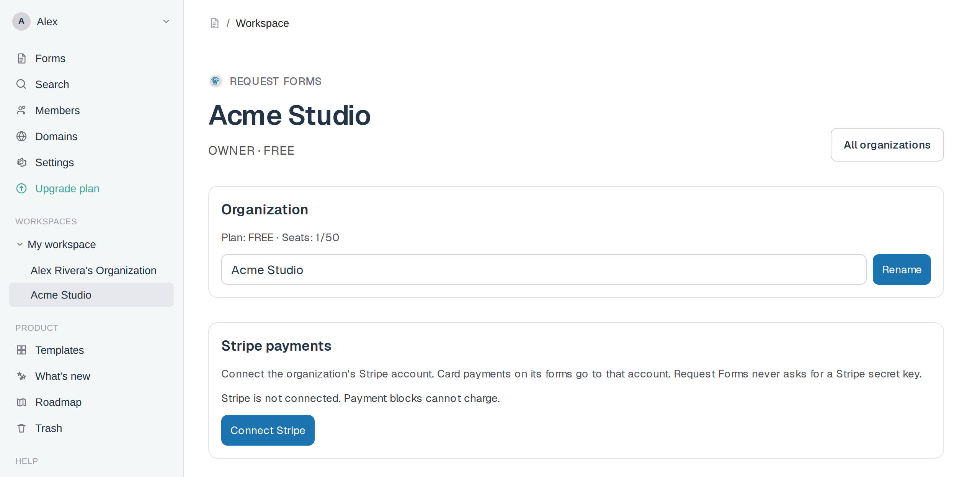Click the Alex username text
This screenshot has width=980, height=477.
(x=47, y=22)
